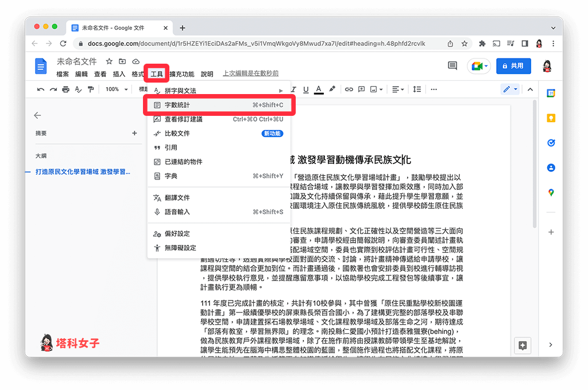The height and width of the screenshot is (390, 588).
Task: Open the Google Maps side panel
Action: tap(551, 193)
